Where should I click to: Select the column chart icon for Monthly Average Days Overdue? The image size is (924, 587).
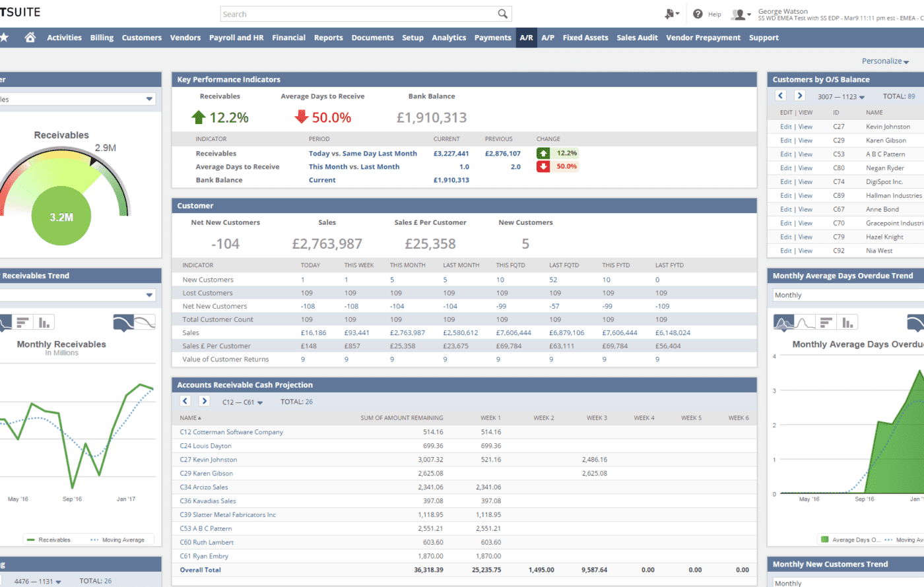pyautogui.click(x=847, y=322)
